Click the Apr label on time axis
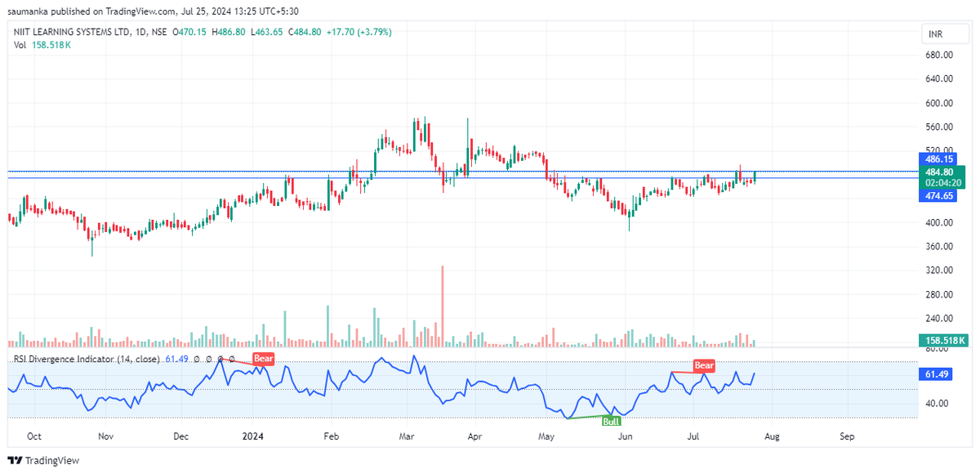The width and height of the screenshot is (980, 474). (x=474, y=436)
